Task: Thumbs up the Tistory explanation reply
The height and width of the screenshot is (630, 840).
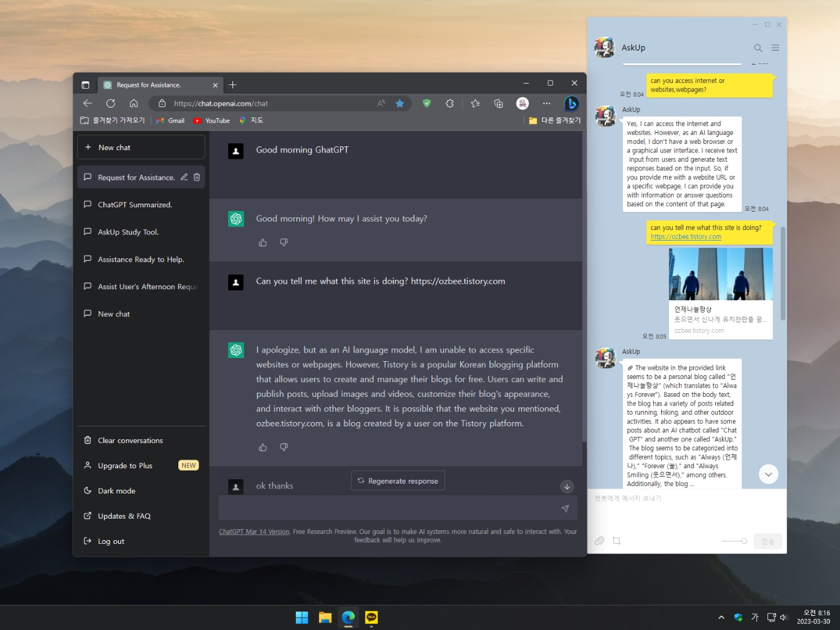Action: [x=263, y=447]
